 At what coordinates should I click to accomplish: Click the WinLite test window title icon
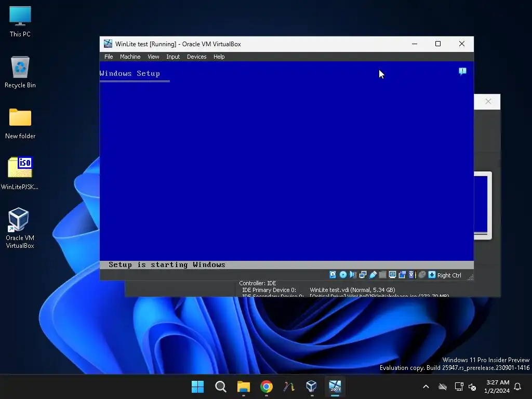[108, 44]
